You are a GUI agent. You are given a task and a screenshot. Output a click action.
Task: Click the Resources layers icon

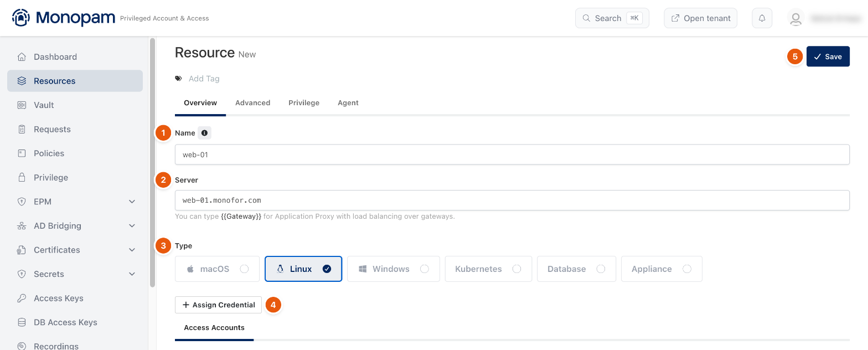pos(22,81)
